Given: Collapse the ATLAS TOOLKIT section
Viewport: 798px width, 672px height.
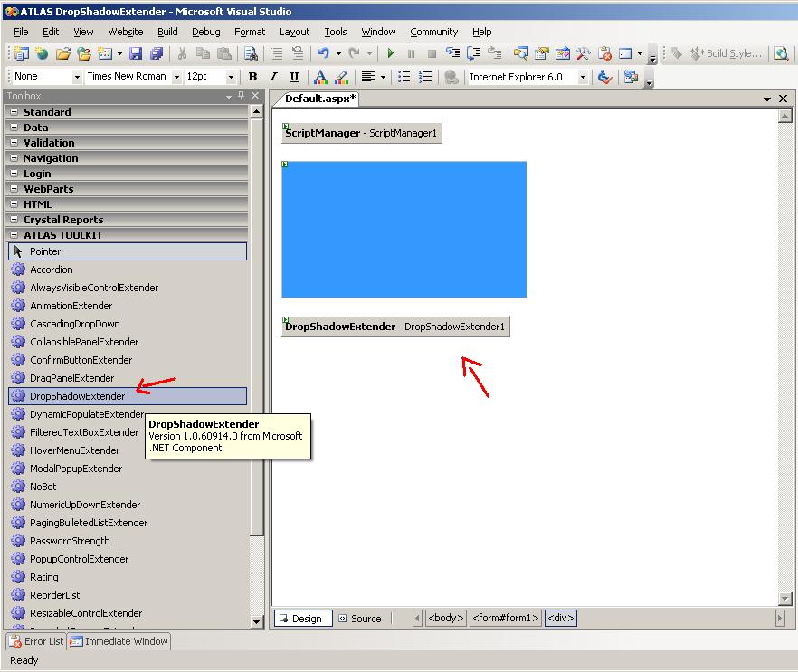Looking at the screenshot, I should point(15,234).
